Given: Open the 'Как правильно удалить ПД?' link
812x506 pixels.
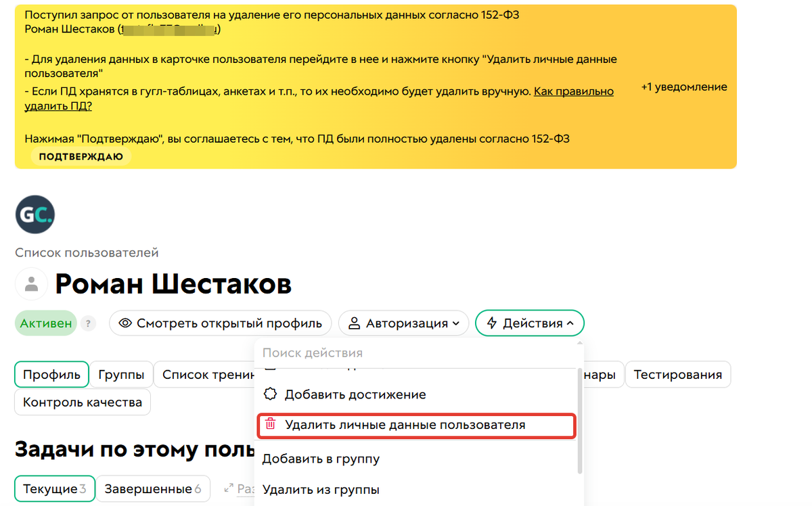Looking at the screenshot, I should (x=319, y=99).
